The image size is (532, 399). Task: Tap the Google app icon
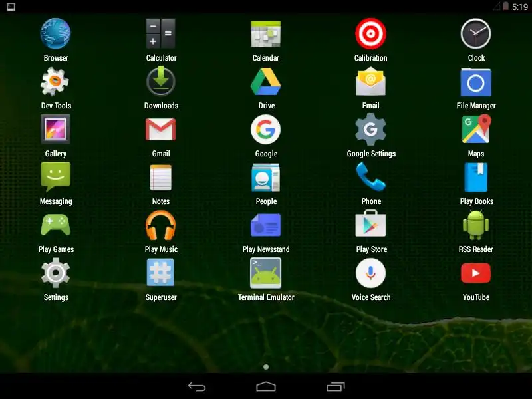tap(265, 129)
